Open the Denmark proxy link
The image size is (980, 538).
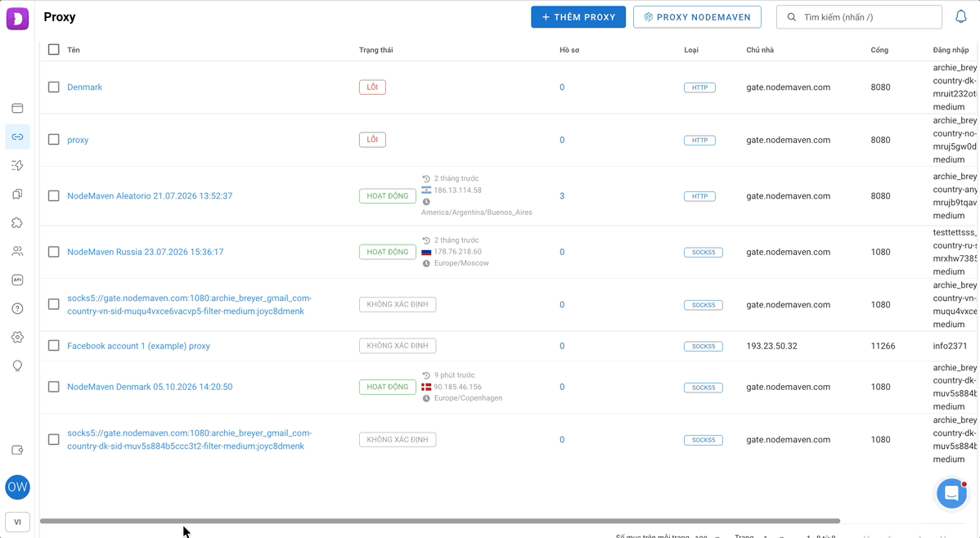coord(84,87)
